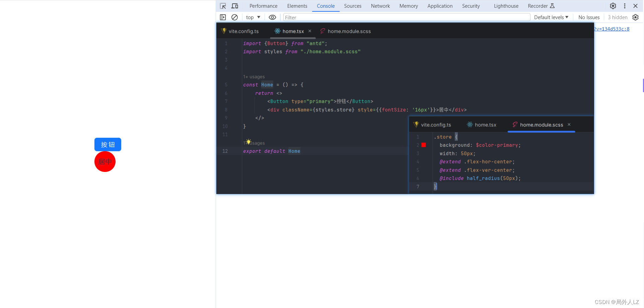Viewport: 644px width, 308px height.
Task: Clear the console with the ban icon
Action: pyautogui.click(x=235, y=17)
